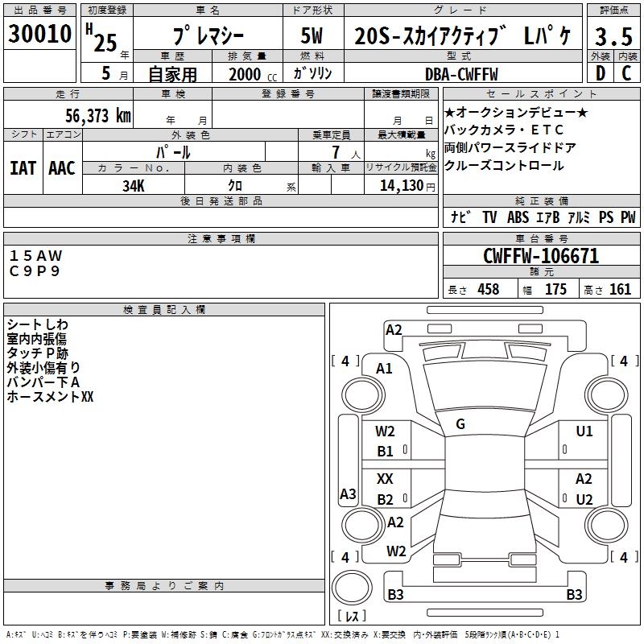Select the door type value 5W
Screen dimensions: 644x644
pos(312,35)
